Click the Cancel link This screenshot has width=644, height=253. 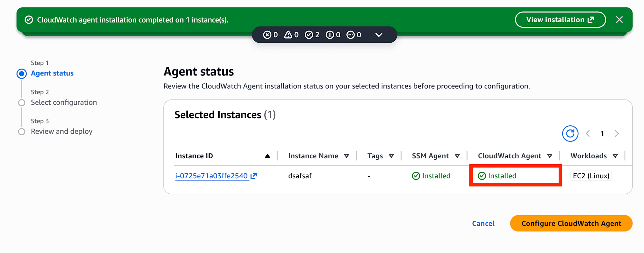483,223
